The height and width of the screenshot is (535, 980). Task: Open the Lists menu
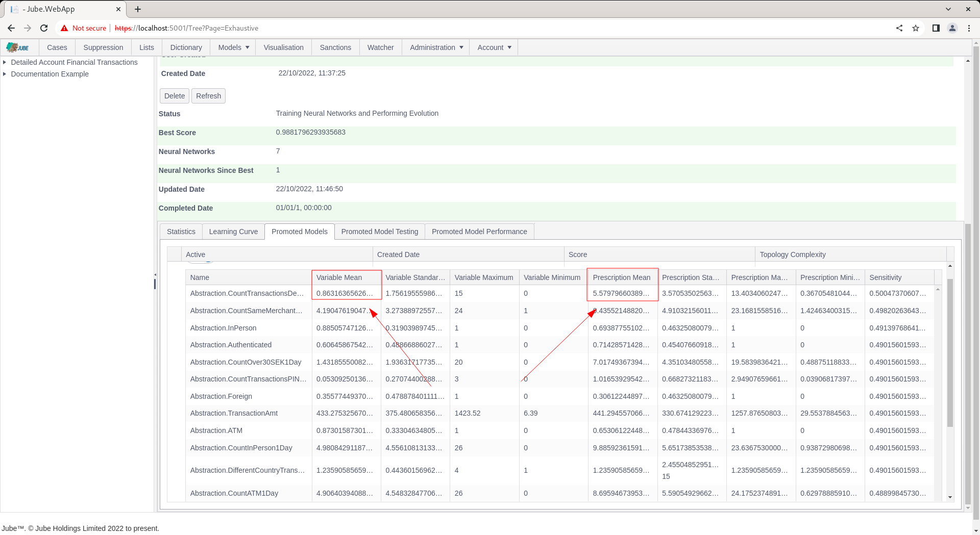point(146,47)
